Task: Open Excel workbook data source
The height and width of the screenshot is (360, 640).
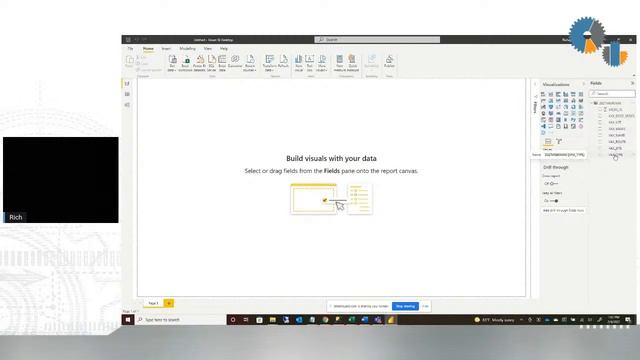Action: (x=185, y=63)
